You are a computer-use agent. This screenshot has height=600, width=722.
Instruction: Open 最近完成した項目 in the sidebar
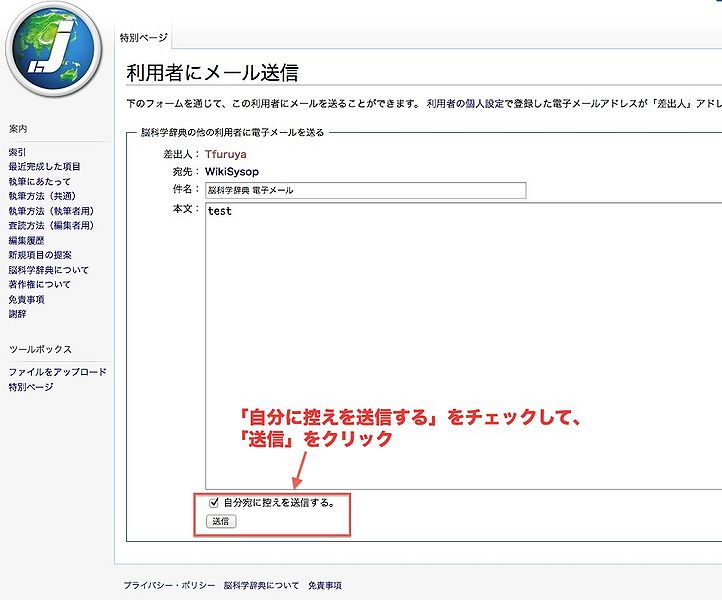click(44, 166)
